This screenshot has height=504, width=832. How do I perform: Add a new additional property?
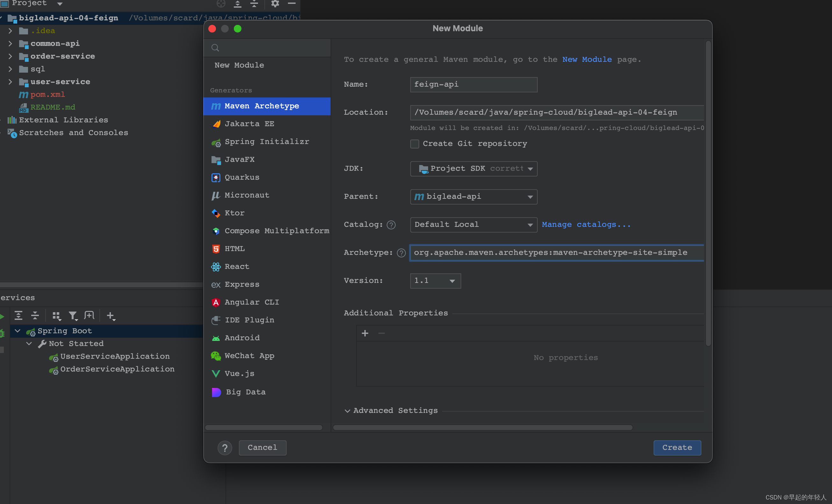(365, 334)
